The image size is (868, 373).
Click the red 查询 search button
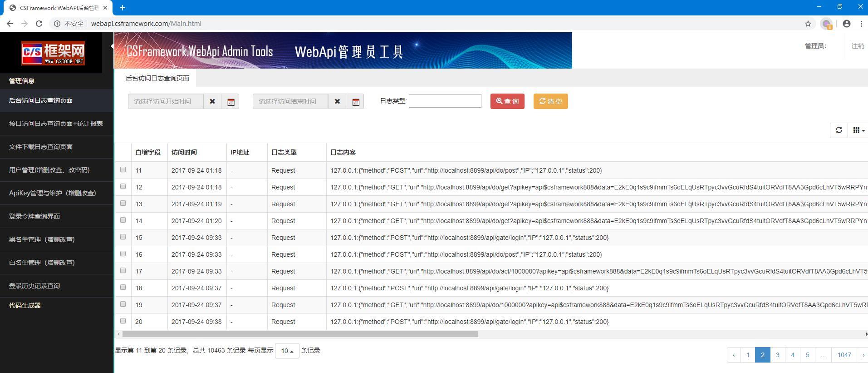coord(507,101)
